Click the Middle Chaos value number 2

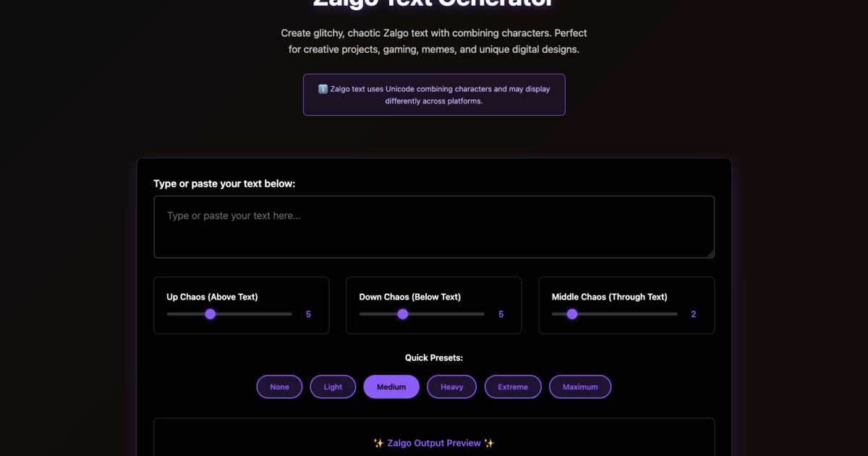[693, 314]
